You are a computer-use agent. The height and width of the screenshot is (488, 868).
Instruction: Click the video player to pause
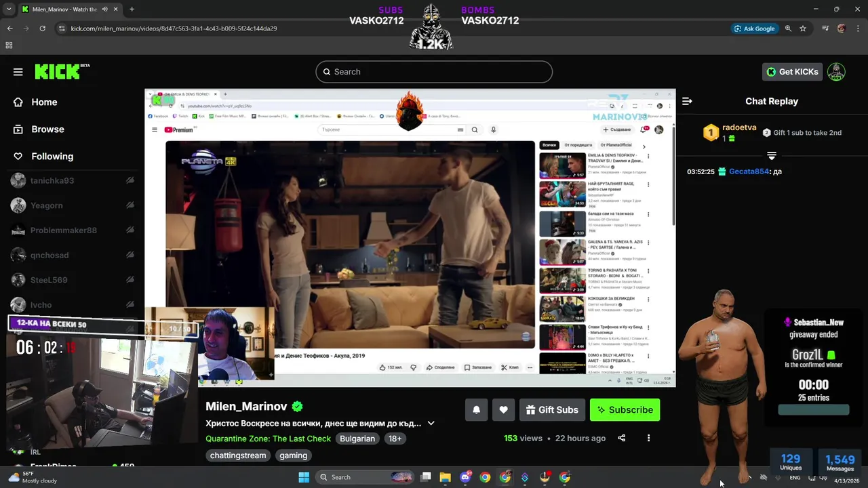[x=410, y=237]
